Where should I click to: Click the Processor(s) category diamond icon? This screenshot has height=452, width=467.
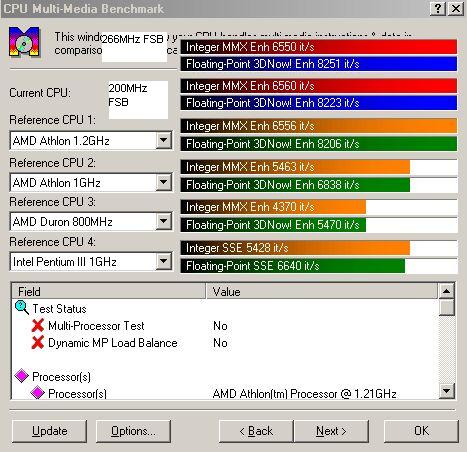point(22,376)
